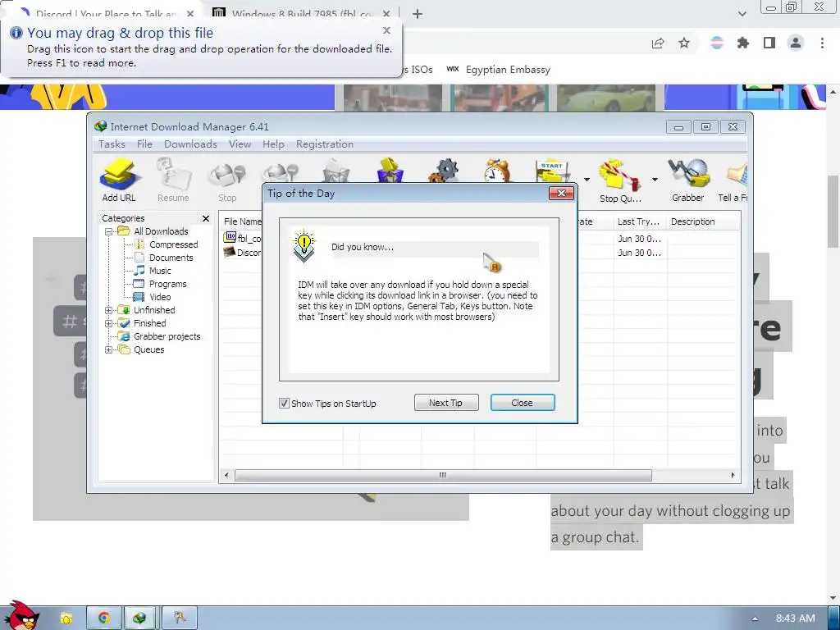Show hidden system tray icons arrow
Image resolution: width=840 pixels, height=630 pixels.
(x=755, y=619)
